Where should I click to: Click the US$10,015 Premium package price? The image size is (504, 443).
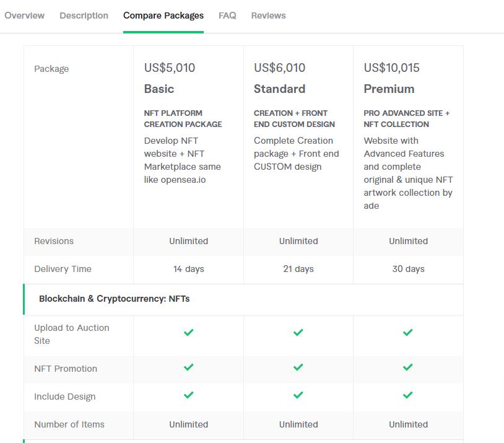(391, 68)
